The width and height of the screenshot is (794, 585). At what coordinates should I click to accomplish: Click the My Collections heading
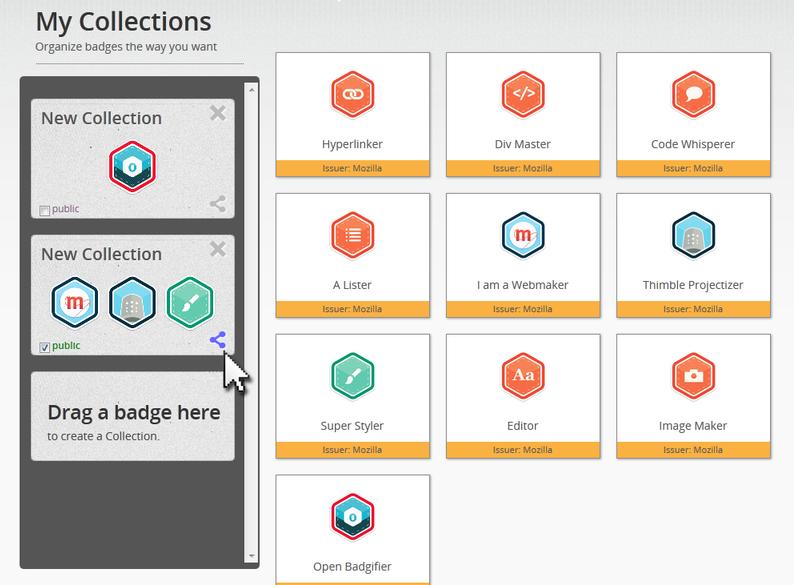point(124,22)
